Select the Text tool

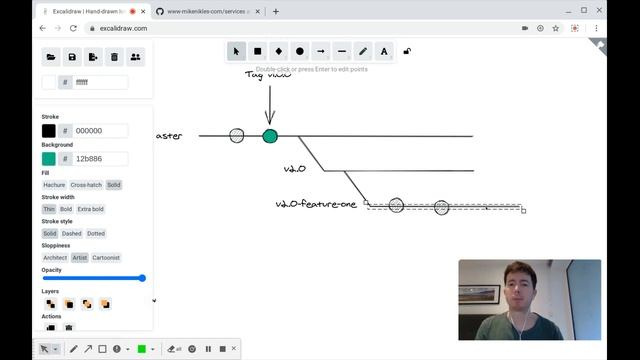pyautogui.click(x=384, y=51)
